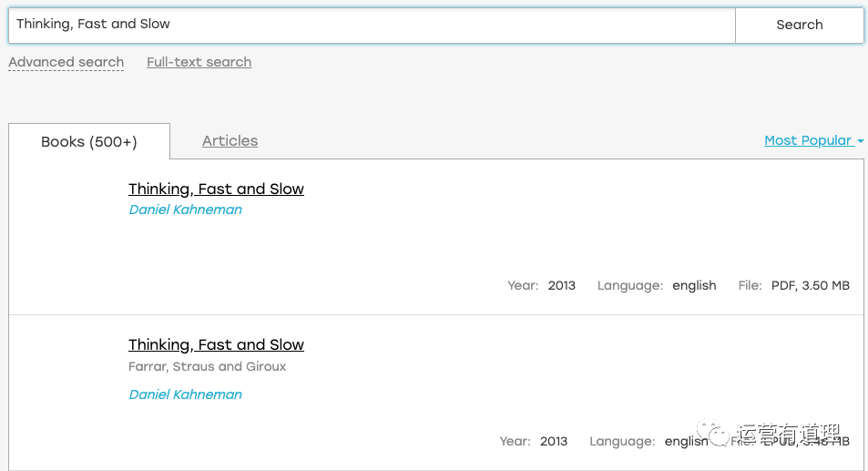Screen dimensions: 868x471
Task: Click the second result's year 2013
Action: (554, 441)
